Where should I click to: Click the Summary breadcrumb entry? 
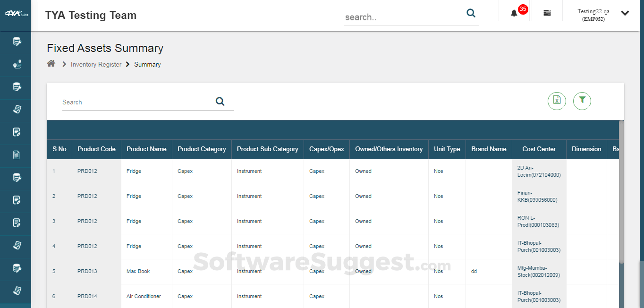coord(147,64)
